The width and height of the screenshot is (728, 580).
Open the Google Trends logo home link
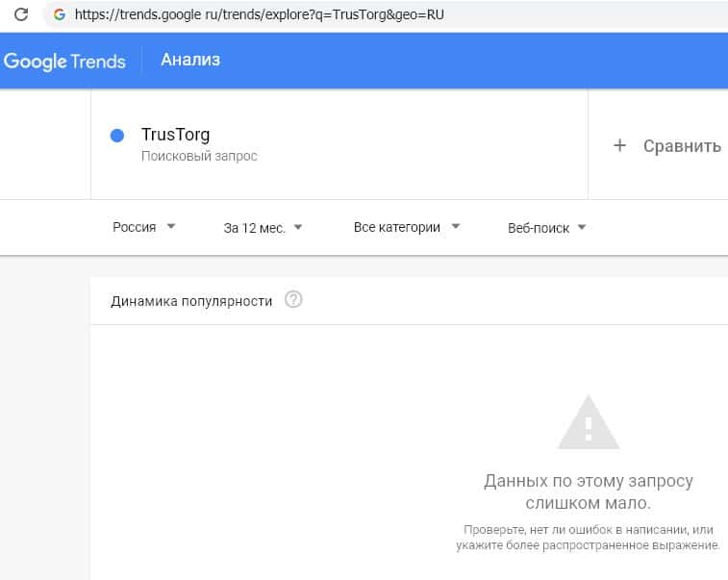(x=64, y=61)
